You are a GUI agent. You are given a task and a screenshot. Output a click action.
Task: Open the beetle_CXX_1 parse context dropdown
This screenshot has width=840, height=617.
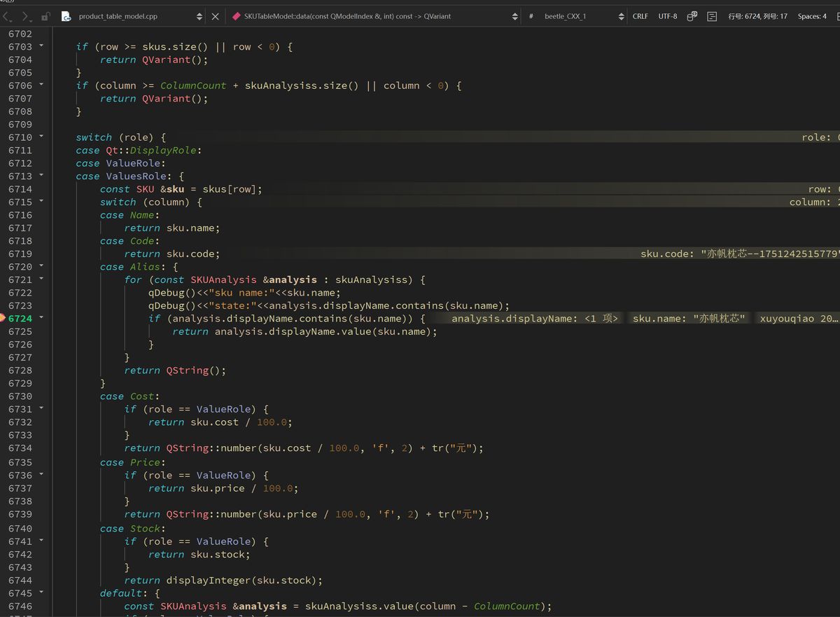[x=621, y=16]
